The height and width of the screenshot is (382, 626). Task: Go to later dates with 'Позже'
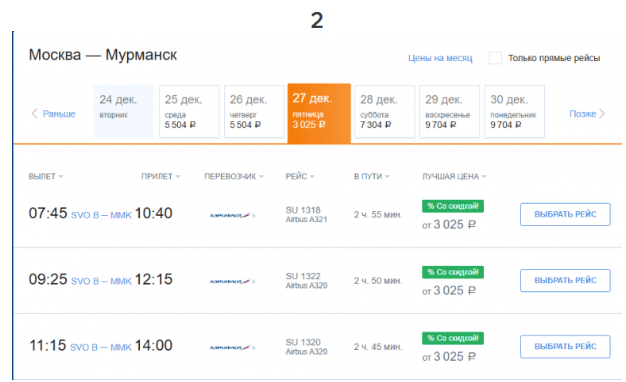(582, 114)
